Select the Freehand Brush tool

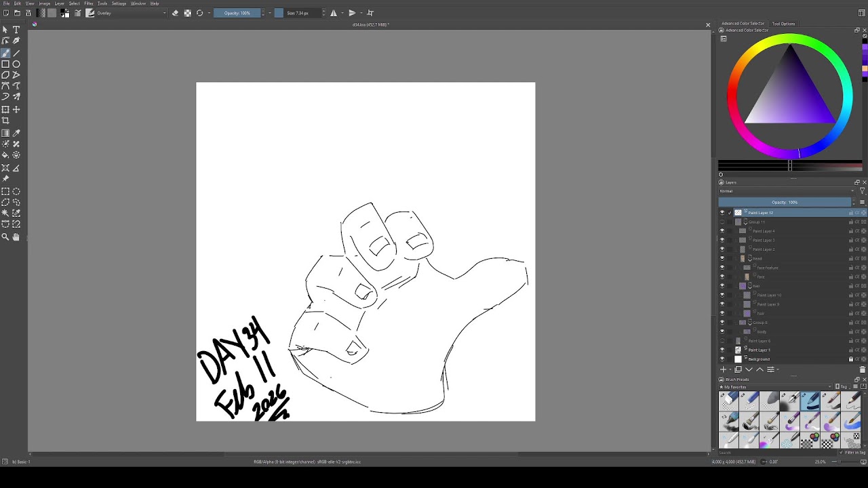(5, 53)
